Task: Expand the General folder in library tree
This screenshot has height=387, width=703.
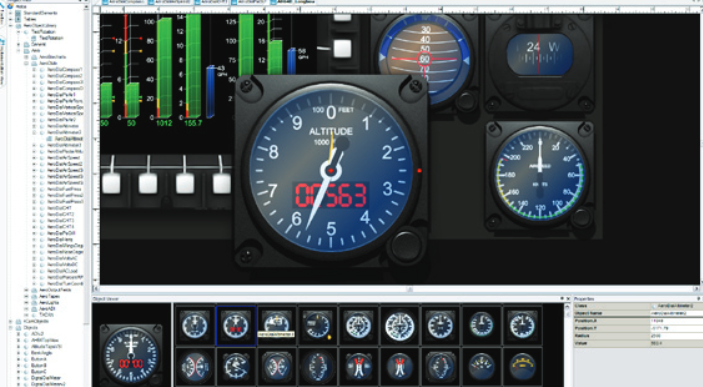Action: 18,44
